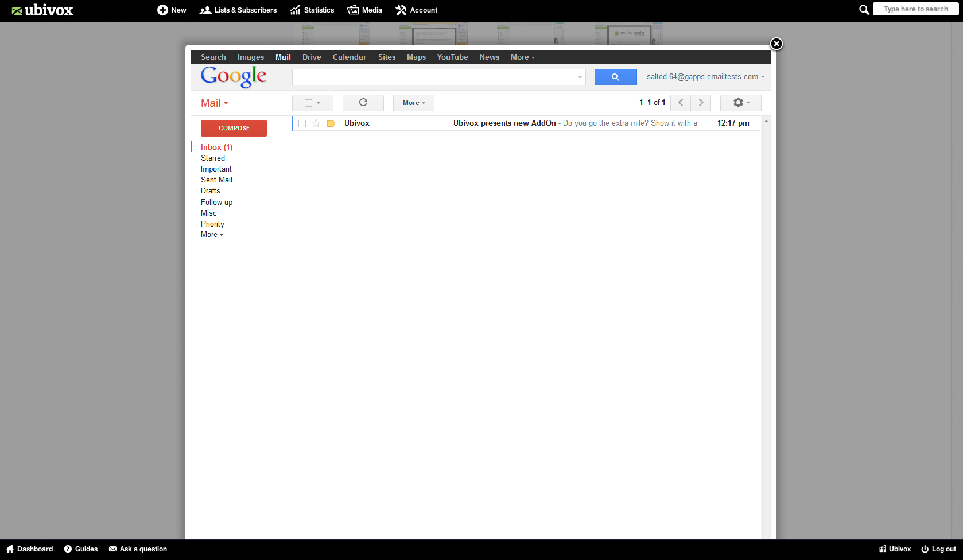The image size is (963, 560).
Task: Click the Ubivox account item in bottom bar
Action: point(895,549)
